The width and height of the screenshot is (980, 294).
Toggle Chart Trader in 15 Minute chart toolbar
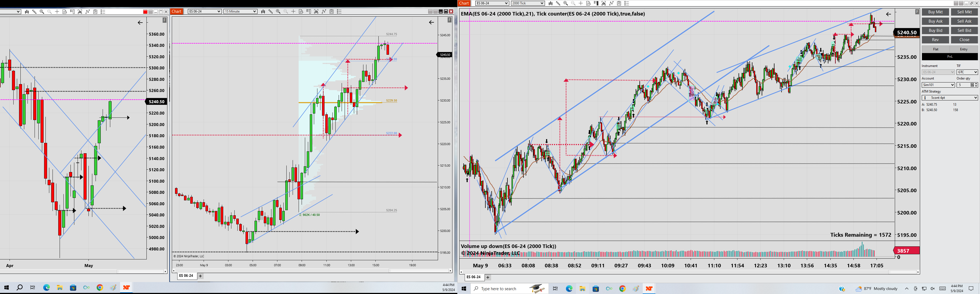[308, 11]
